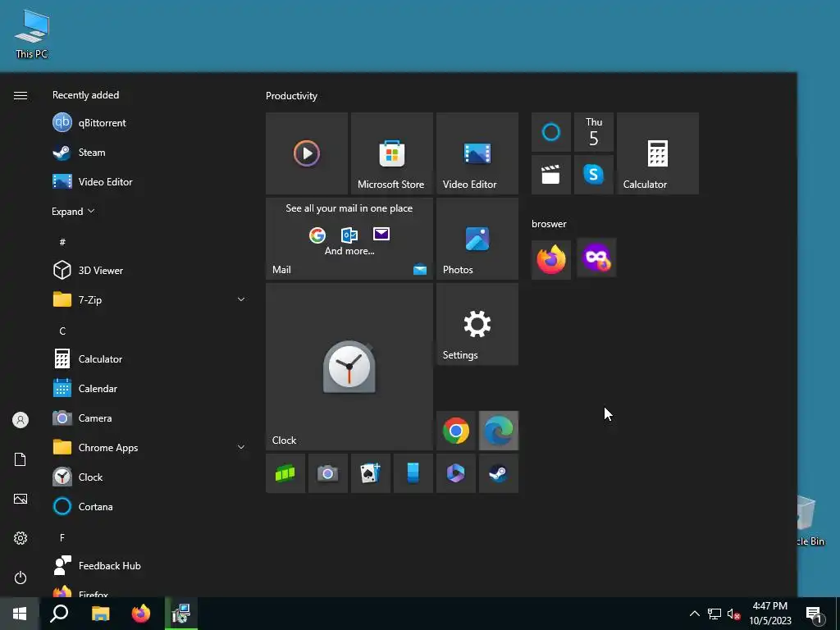Open the Microsoft Store tile
This screenshot has width=840, height=630.
(x=391, y=153)
